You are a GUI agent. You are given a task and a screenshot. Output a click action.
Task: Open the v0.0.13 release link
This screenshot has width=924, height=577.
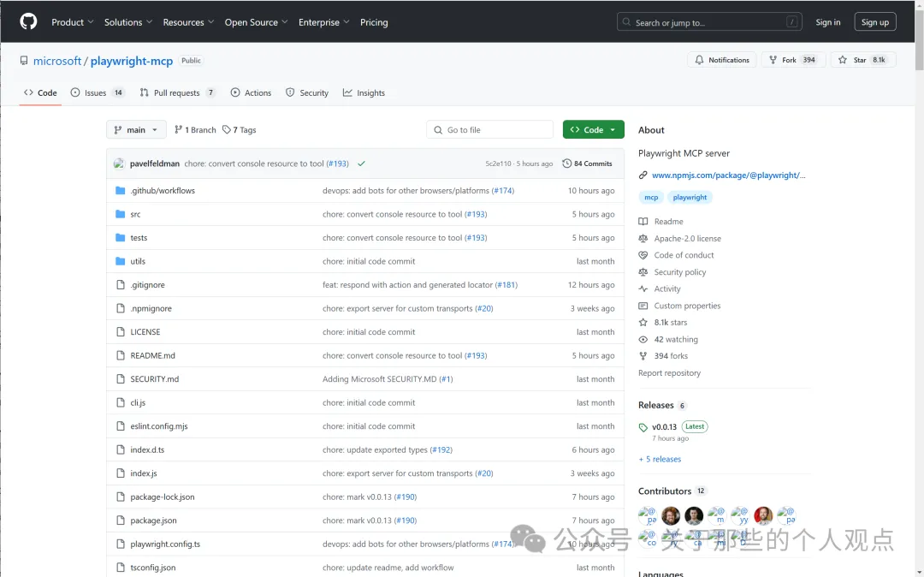[664, 427]
